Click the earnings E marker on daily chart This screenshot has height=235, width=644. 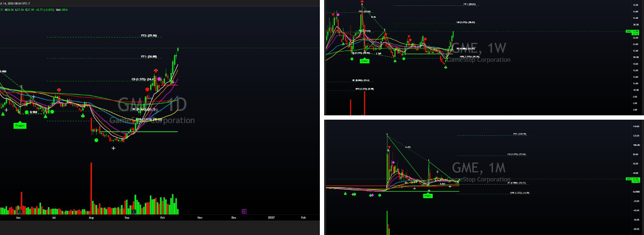pyautogui.click(x=244, y=211)
